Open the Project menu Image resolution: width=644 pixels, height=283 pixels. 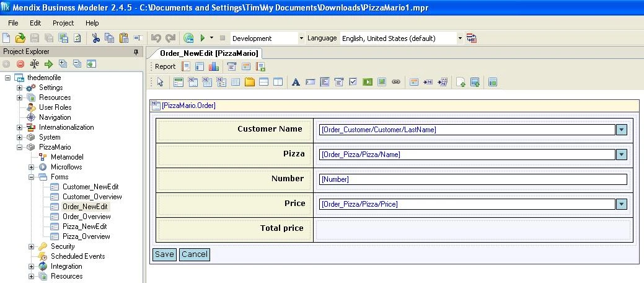point(63,23)
